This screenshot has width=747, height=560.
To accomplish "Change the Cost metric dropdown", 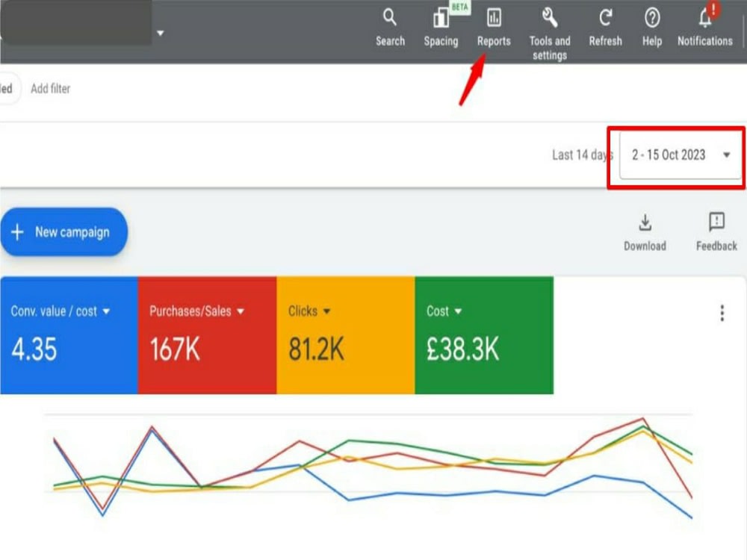I will [x=444, y=311].
